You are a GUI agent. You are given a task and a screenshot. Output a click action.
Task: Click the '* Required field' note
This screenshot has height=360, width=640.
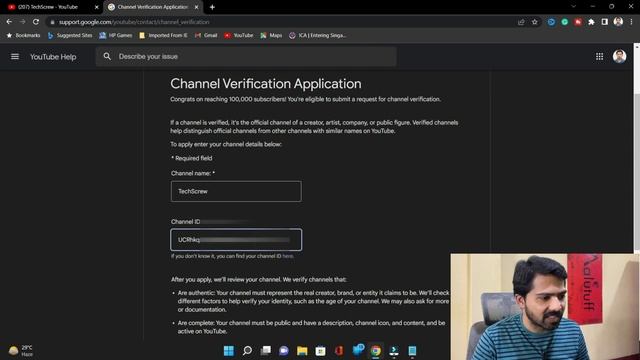(191, 158)
